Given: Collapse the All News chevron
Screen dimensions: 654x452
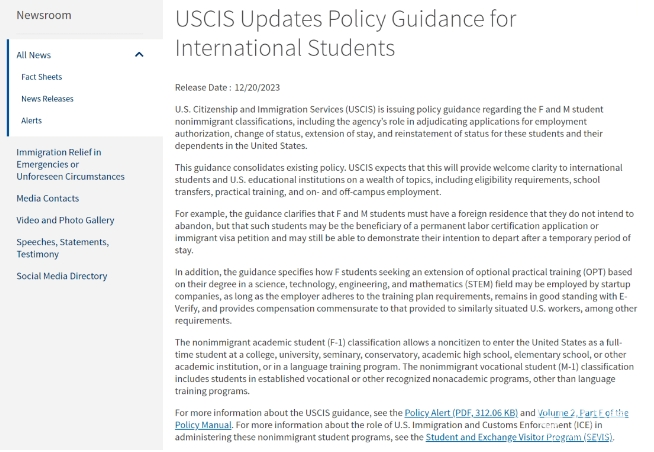Looking at the screenshot, I should point(139,55).
